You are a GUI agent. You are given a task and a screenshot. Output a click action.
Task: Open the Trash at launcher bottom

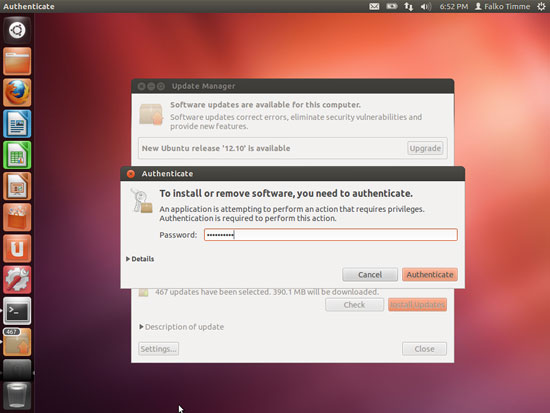pyautogui.click(x=17, y=396)
